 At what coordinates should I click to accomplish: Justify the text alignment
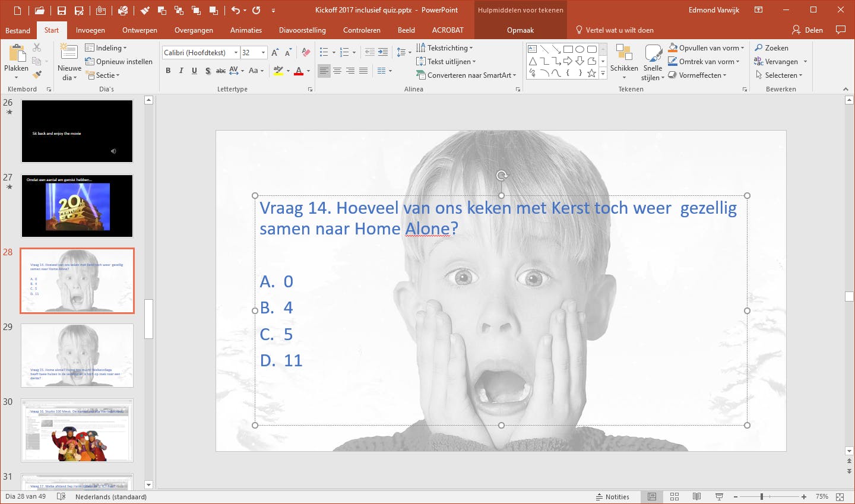click(363, 71)
